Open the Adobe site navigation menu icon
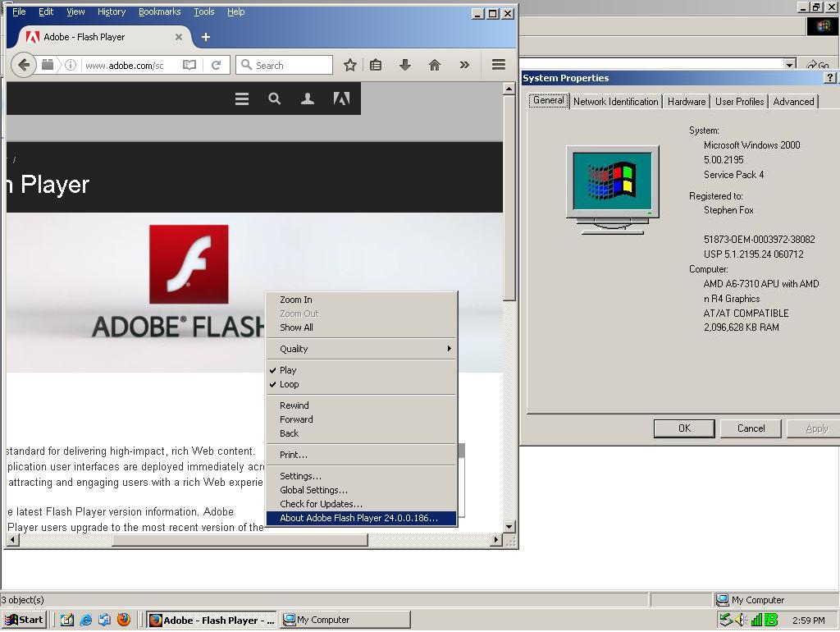 pyautogui.click(x=242, y=98)
